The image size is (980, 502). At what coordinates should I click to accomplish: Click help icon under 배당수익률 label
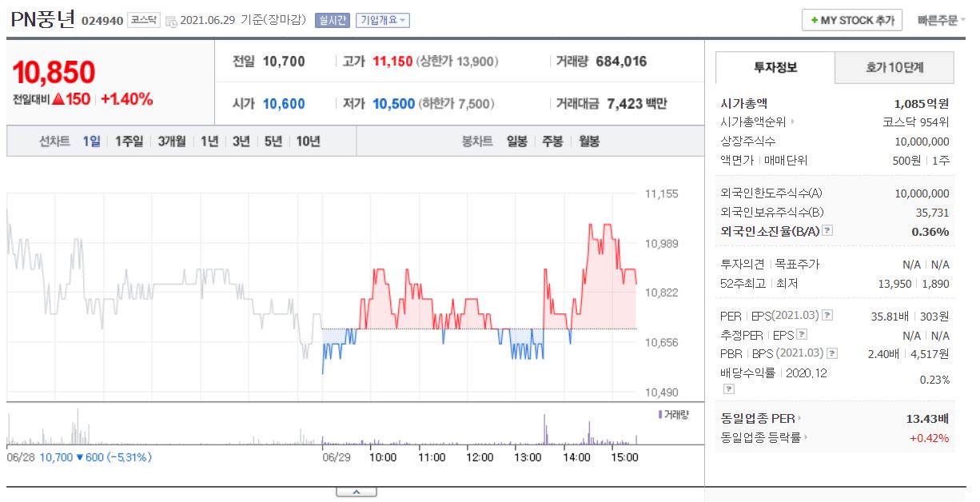click(x=728, y=388)
